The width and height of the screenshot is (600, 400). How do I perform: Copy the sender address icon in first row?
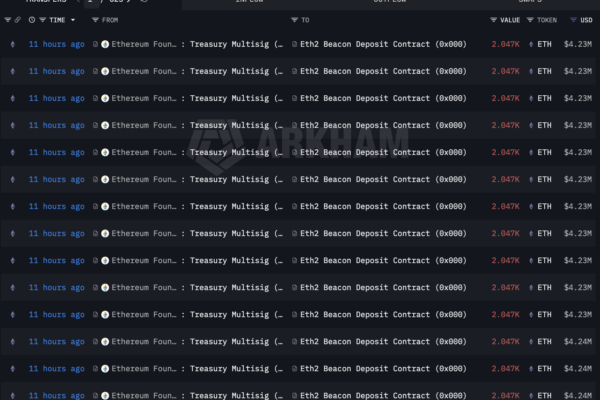tap(95, 44)
